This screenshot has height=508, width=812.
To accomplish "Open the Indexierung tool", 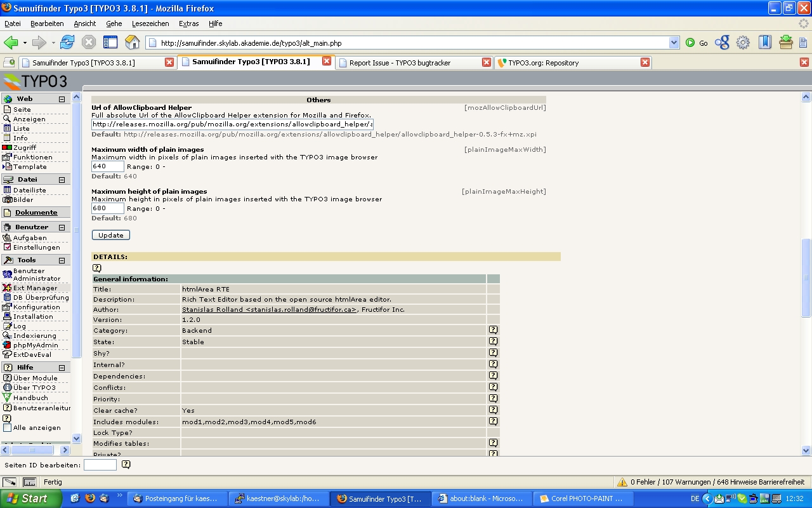I will click(34, 335).
